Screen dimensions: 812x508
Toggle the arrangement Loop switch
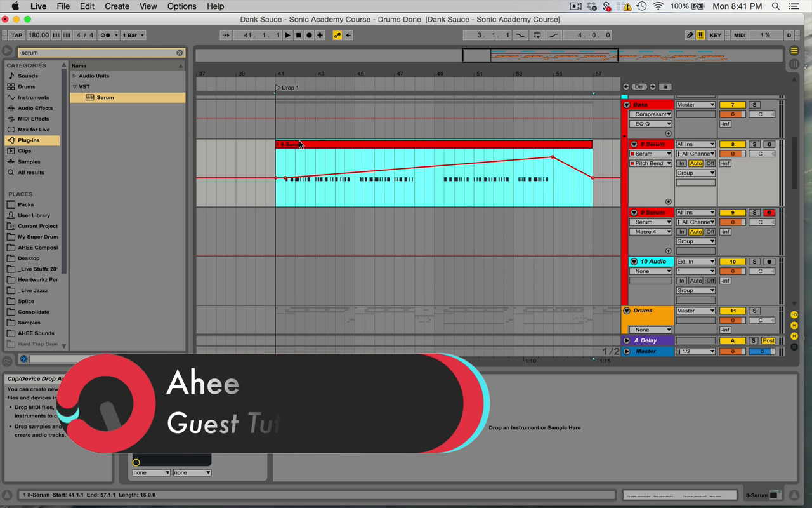tap(537, 36)
